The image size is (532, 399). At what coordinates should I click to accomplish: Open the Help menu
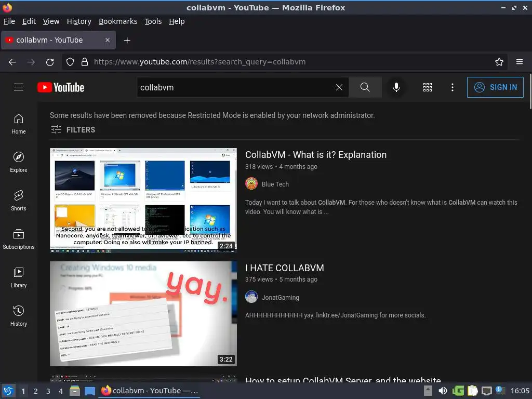(x=177, y=21)
